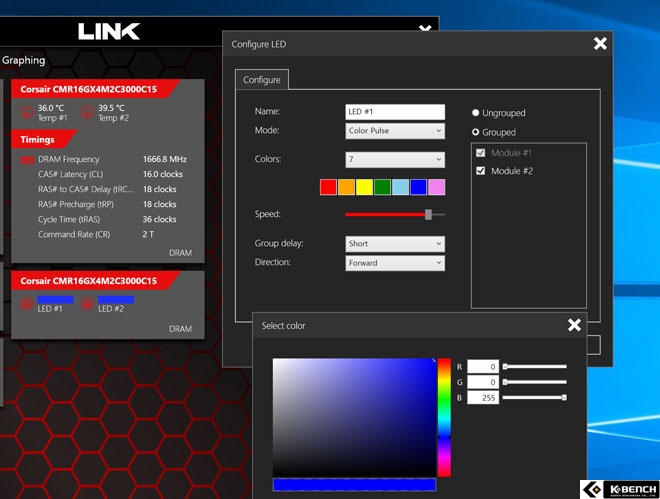660x499 pixels.
Task: Click the LED #1 blue color bar
Action: 56,300
